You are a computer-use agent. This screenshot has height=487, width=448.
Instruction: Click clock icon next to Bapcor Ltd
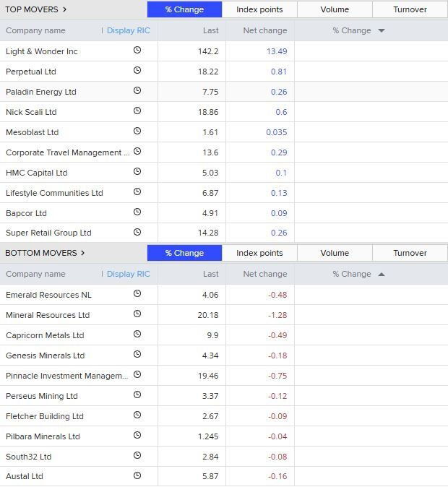pos(137,212)
